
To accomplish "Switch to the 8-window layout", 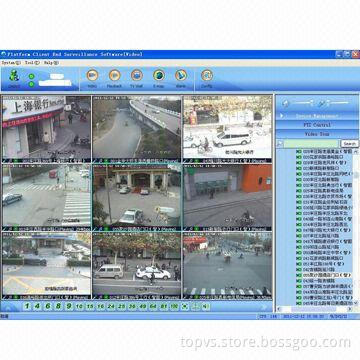I will pos(58,306).
